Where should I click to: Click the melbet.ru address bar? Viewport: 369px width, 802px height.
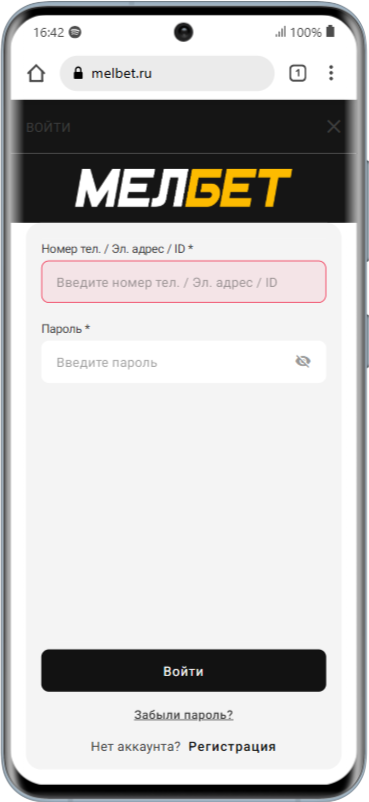pos(167,74)
